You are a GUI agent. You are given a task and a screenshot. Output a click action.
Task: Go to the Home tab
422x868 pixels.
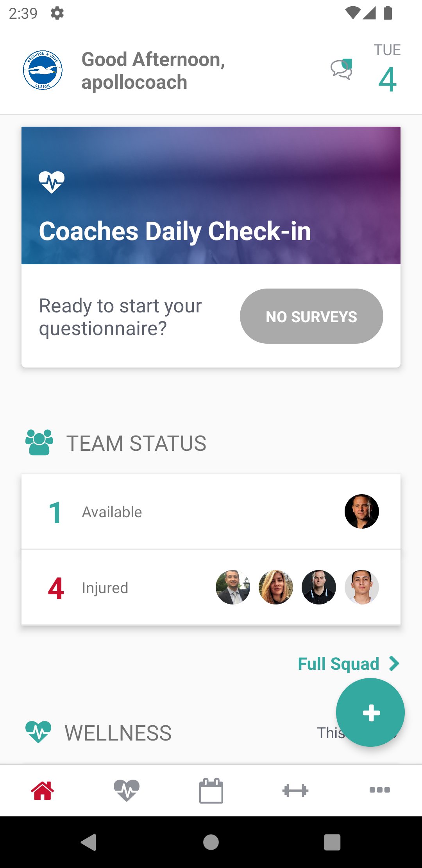tap(42, 791)
